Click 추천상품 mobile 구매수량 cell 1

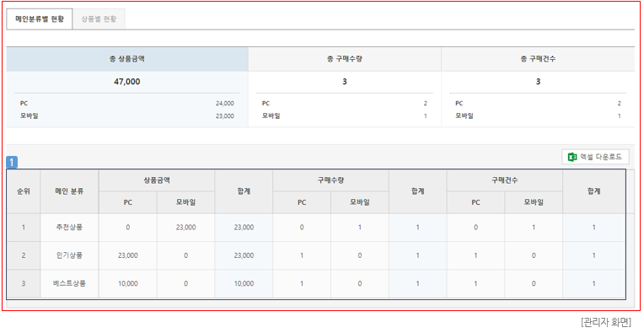tap(360, 227)
